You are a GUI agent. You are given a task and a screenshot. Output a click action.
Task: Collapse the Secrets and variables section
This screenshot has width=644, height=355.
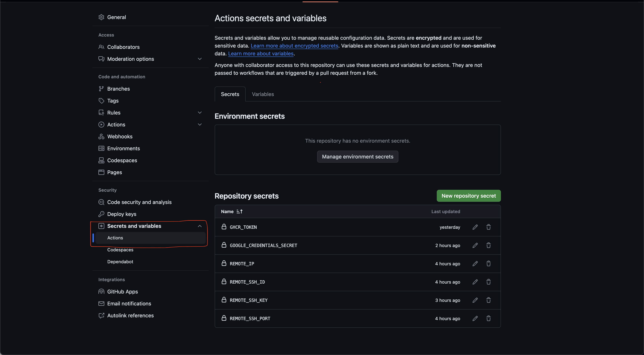[200, 226]
